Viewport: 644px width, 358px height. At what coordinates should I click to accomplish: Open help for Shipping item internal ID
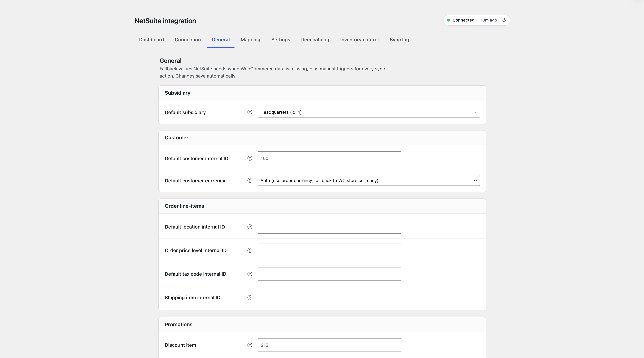click(x=250, y=298)
